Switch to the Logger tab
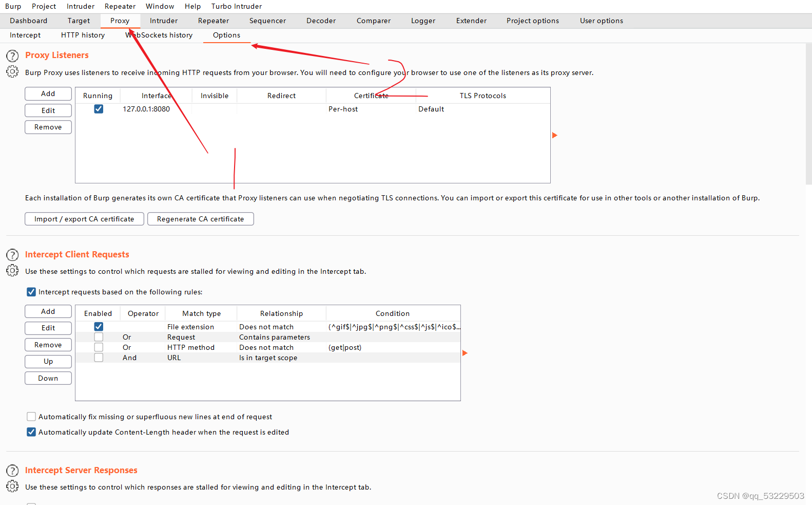This screenshot has height=505, width=812. (x=423, y=21)
